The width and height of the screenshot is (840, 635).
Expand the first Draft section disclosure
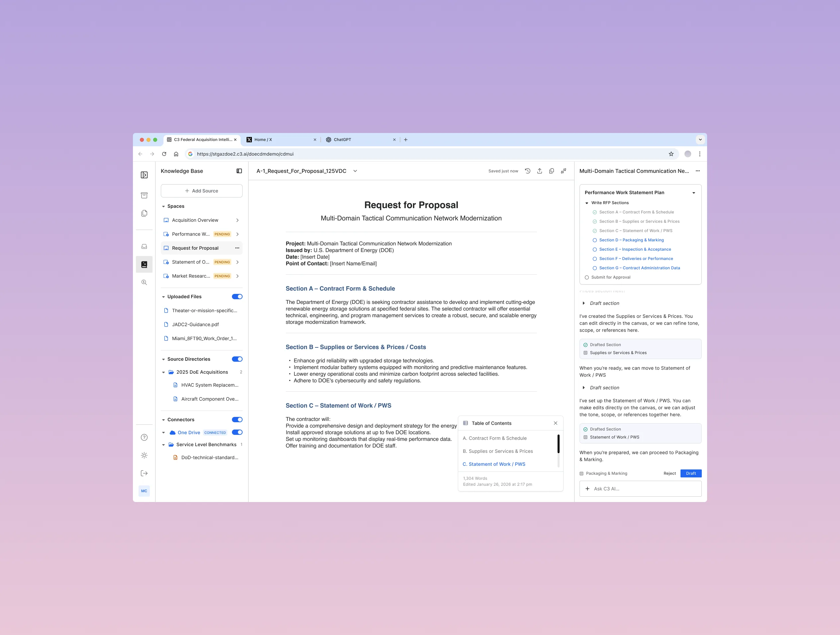(x=583, y=303)
